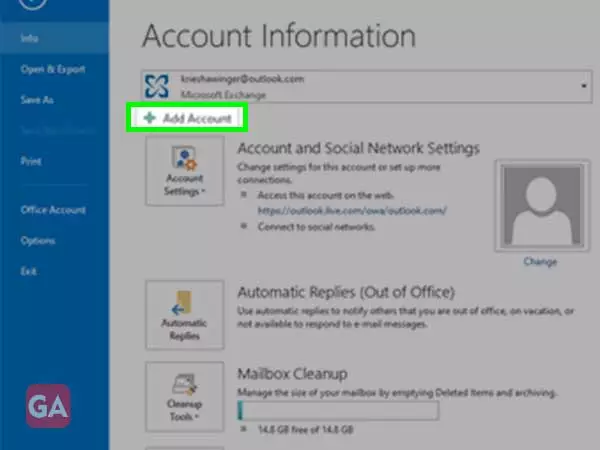Click the Automatic Replies button
Viewport: 600px width, 450px height.
click(x=185, y=315)
